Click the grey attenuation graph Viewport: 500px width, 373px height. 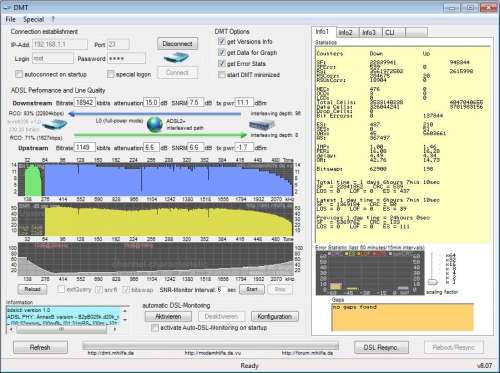tap(156, 259)
